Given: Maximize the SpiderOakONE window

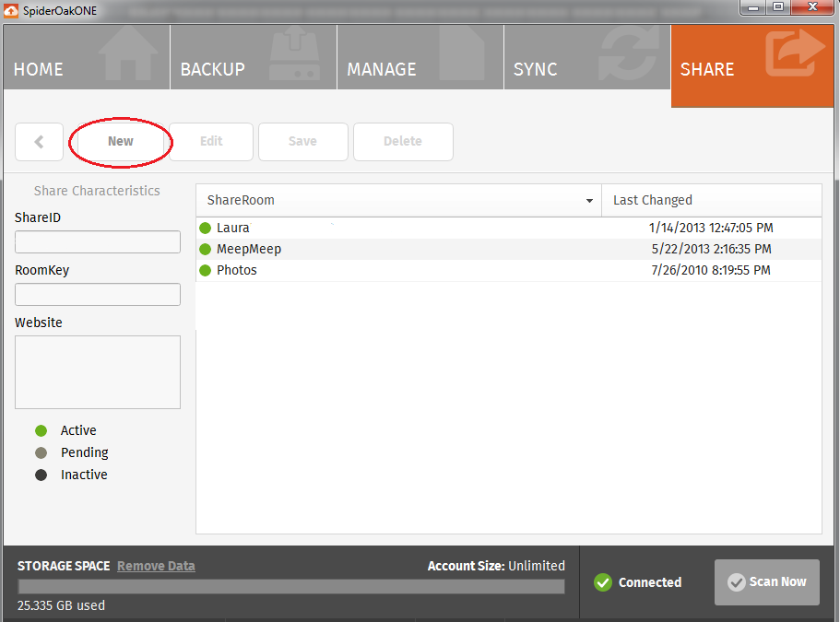Looking at the screenshot, I should point(778,7).
